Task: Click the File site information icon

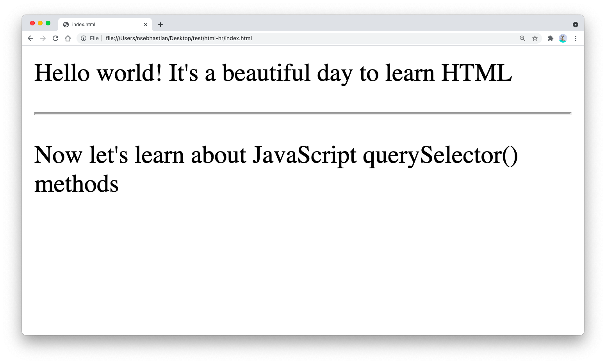Action: pos(84,38)
